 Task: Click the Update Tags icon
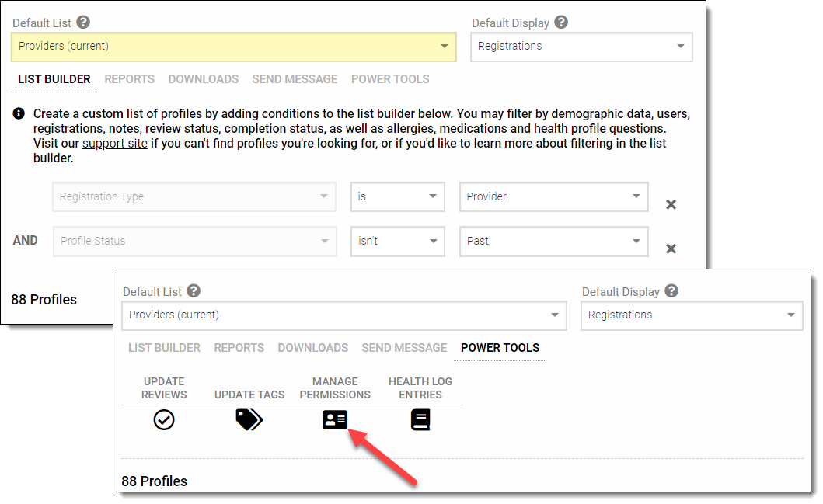[x=249, y=420]
